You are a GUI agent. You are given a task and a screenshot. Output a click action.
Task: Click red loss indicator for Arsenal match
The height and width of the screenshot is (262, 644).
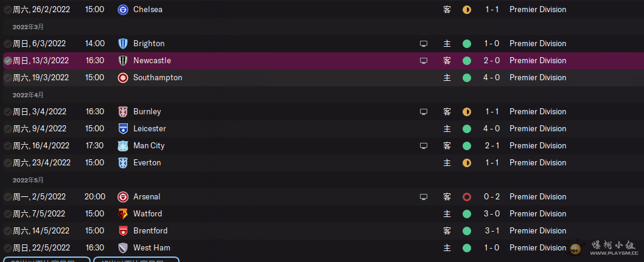click(x=467, y=197)
